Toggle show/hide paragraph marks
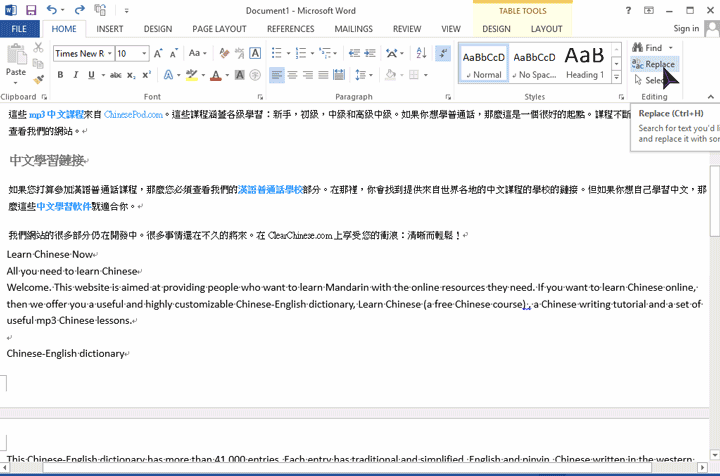The height and width of the screenshot is (476, 720). tap(443, 53)
